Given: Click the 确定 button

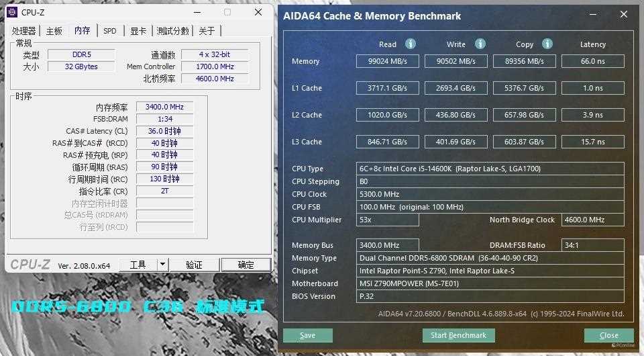Looking at the screenshot, I should [246, 265].
